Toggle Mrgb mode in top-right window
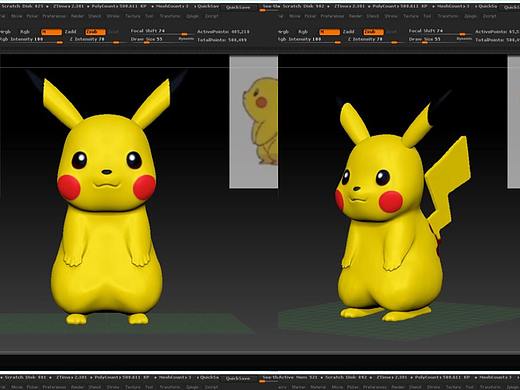Viewport: 520px width, 390px height. [x=283, y=32]
